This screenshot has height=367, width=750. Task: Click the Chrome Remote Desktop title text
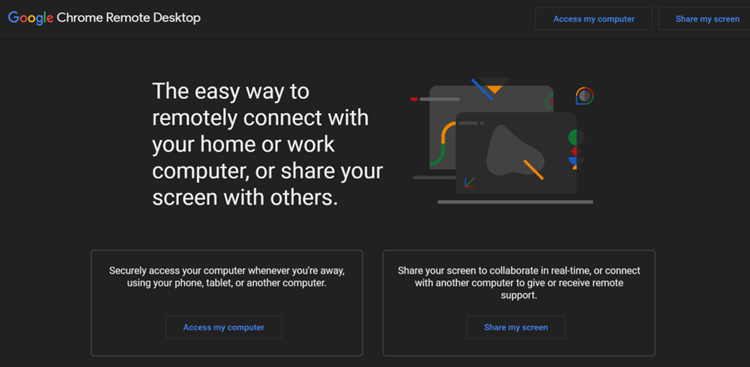[129, 18]
